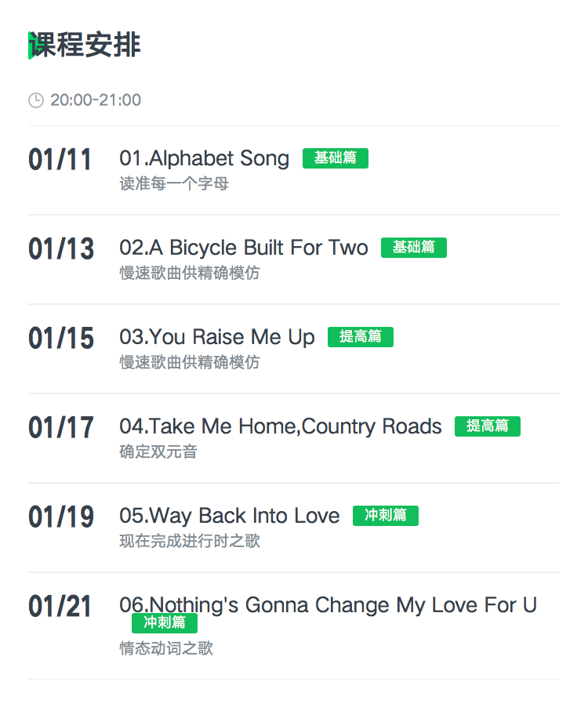588x711 pixels.
Task: Open lesson 04.Take Me Home,Country Roads
Action: coord(280,426)
